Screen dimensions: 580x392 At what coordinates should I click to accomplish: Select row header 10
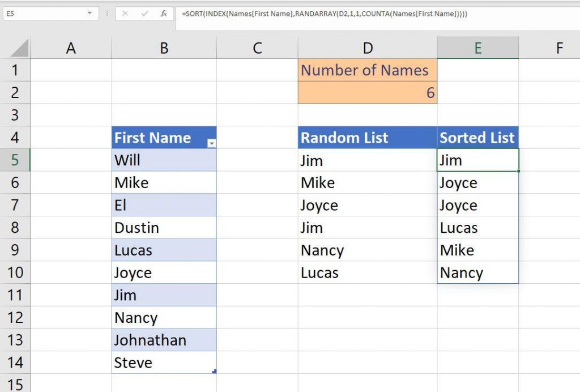pyautogui.click(x=16, y=272)
